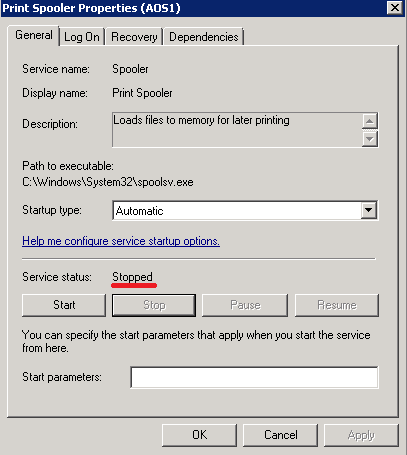Start the Print Spooler service
This screenshot has height=455, width=407.
64,305
